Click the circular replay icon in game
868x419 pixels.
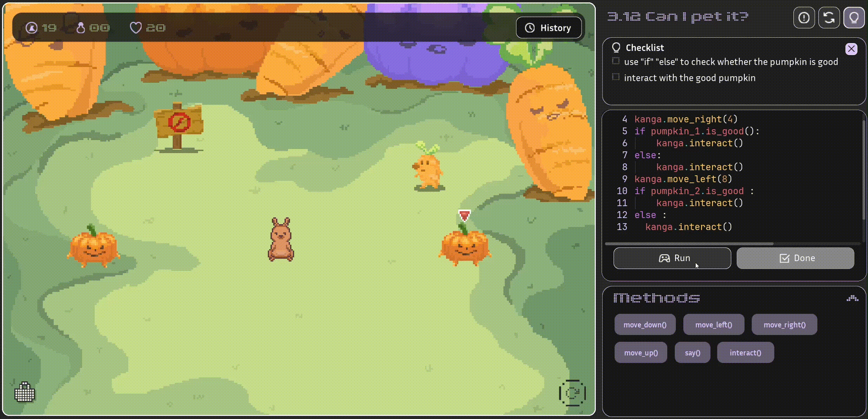(x=572, y=393)
